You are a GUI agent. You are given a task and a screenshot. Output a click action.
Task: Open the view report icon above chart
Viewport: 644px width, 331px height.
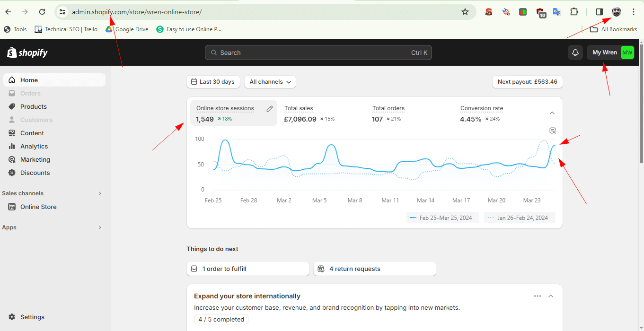point(552,131)
